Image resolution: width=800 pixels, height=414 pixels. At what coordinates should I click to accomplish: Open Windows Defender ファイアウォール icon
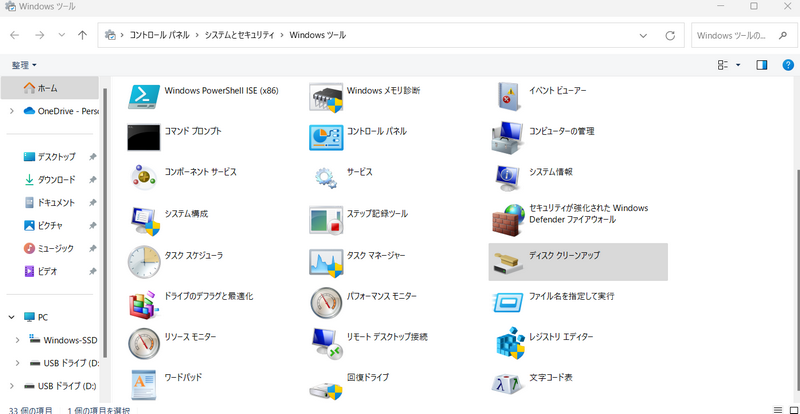pos(508,220)
